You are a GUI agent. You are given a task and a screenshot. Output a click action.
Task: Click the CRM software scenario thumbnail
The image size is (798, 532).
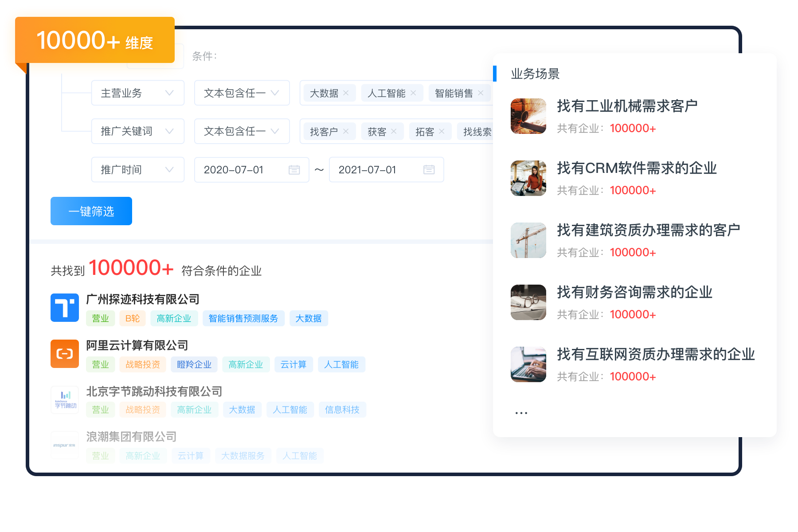pos(528,178)
